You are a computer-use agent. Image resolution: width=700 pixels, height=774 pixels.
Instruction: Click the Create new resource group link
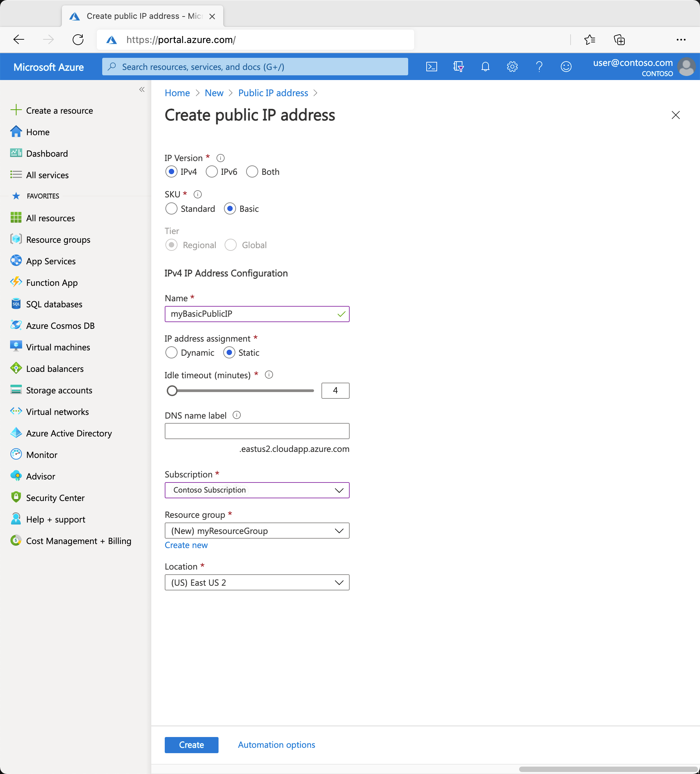186,545
